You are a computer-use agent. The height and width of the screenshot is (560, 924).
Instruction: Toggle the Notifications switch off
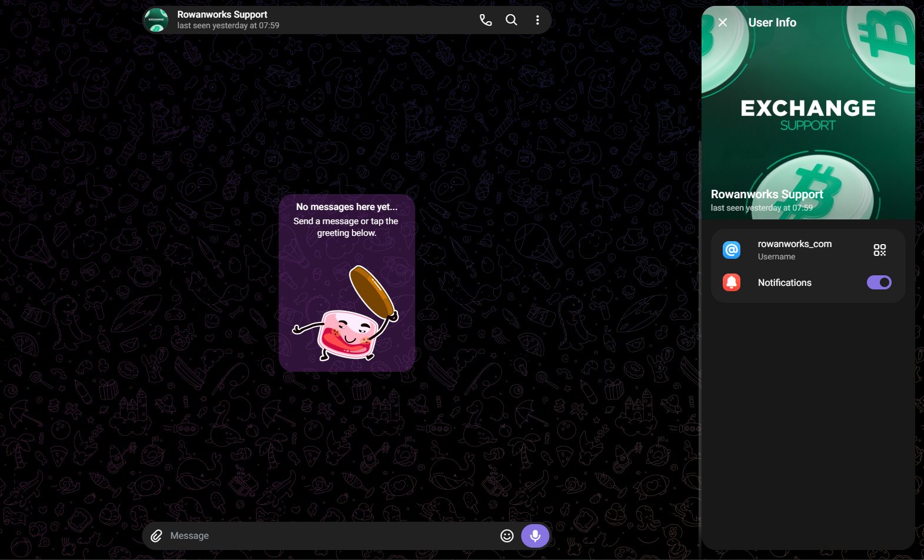[879, 282]
